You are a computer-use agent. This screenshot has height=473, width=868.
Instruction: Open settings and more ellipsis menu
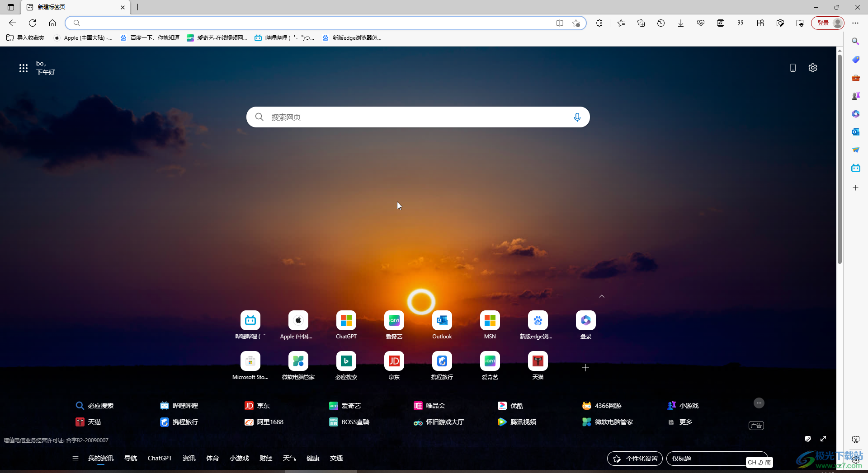(855, 23)
